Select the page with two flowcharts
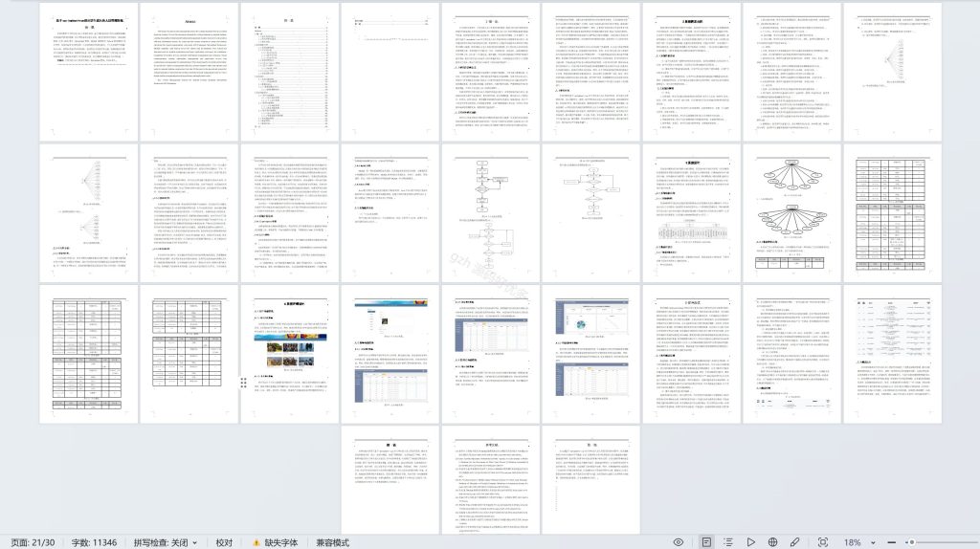 (x=491, y=213)
